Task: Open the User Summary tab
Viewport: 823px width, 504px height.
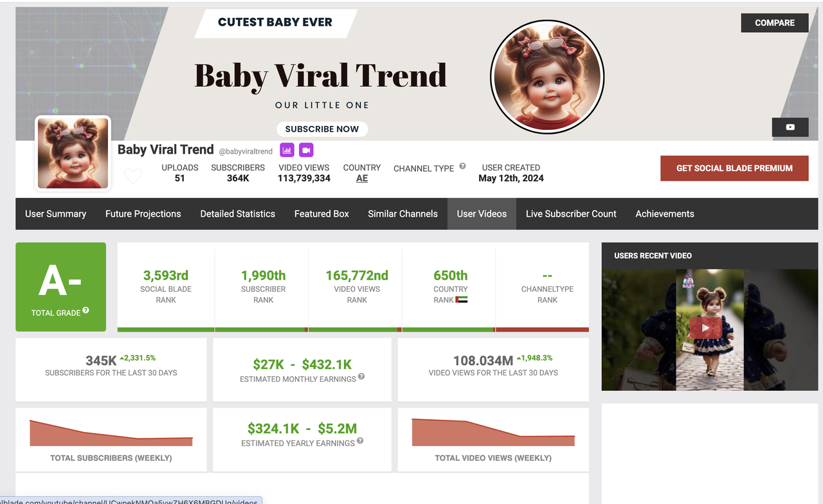Action: (55, 214)
